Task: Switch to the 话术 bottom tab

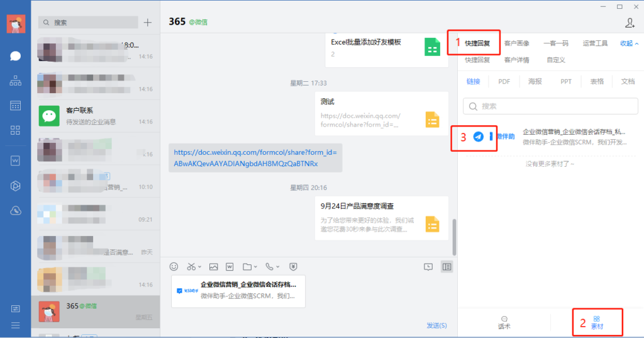Action: [x=504, y=323]
